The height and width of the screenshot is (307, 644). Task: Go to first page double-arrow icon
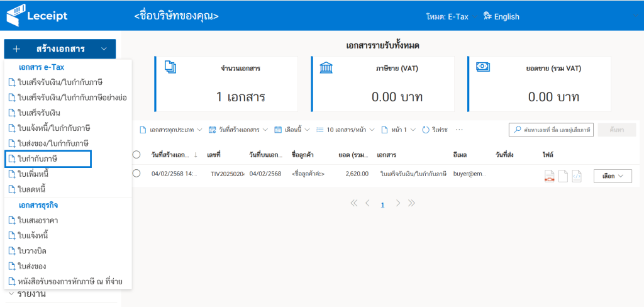tap(354, 203)
